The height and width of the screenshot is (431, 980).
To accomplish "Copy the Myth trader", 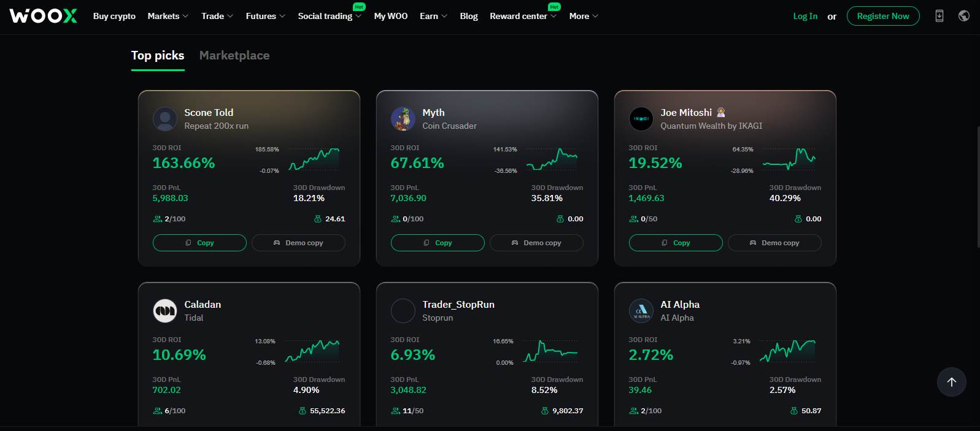I will click(x=438, y=243).
